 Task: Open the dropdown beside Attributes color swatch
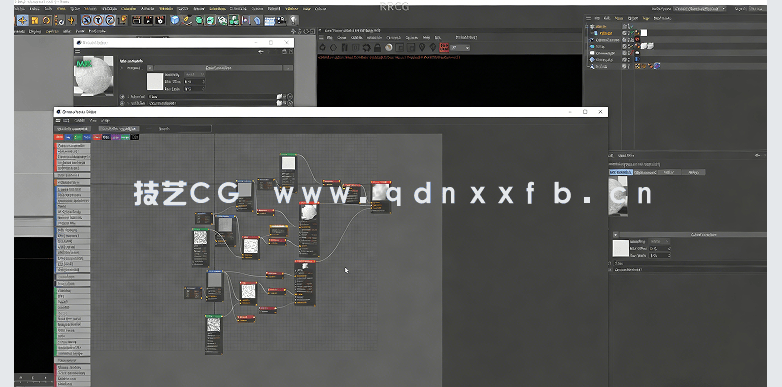click(660, 241)
